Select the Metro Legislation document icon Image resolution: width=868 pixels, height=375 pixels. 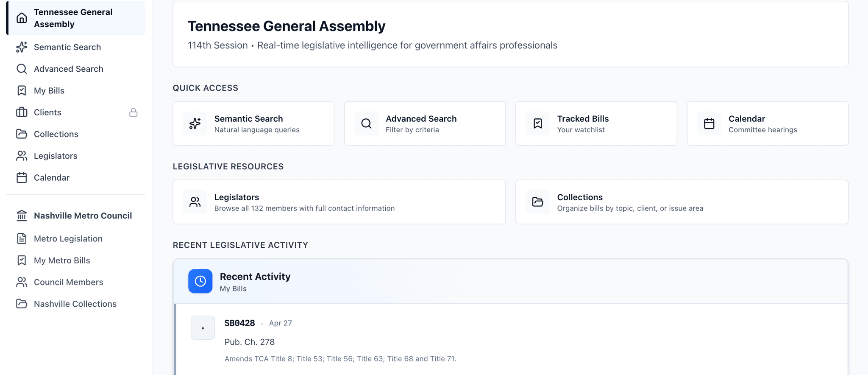(x=22, y=238)
